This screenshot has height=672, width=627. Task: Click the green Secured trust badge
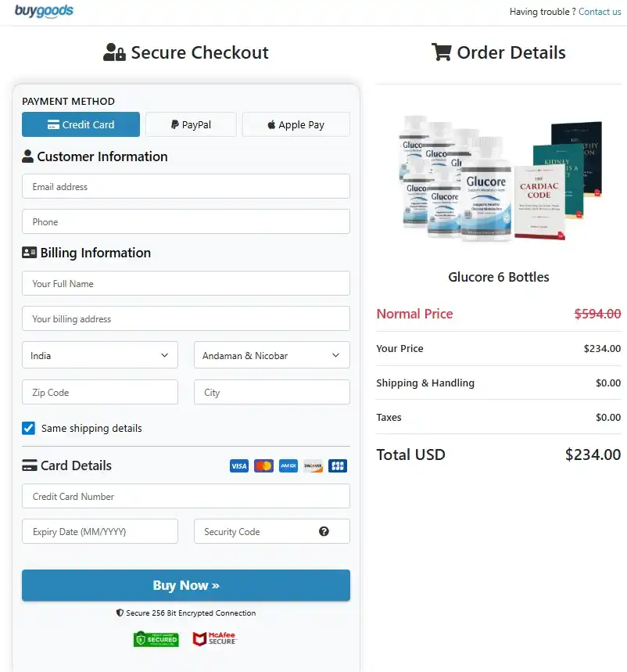point(156,639)
